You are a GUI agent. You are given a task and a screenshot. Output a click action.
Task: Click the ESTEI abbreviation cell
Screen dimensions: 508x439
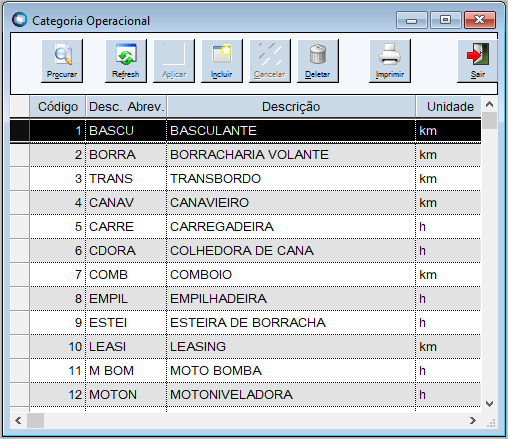click(x=126, y=323)
